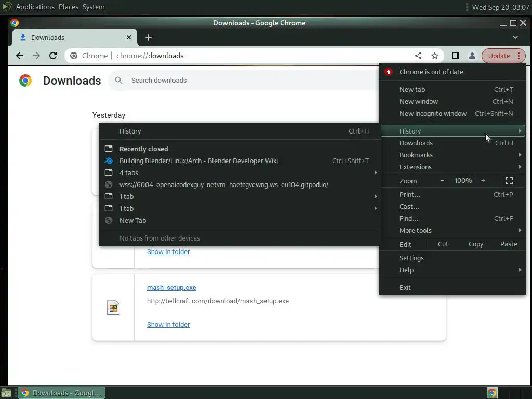Open the wss://6004-openaicodexguy gitpod entry
The height and width of the screenshot is (399, 532).
[x=240, y=184]
